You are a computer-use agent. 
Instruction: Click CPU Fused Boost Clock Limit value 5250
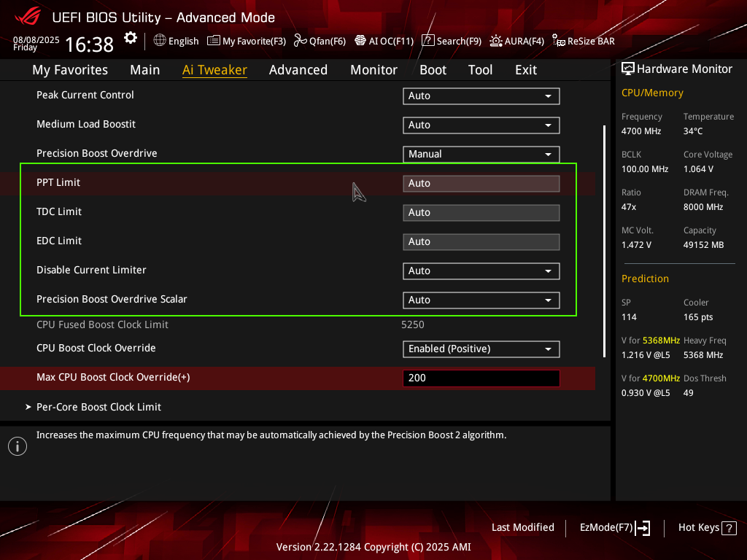tap(413, 324)
